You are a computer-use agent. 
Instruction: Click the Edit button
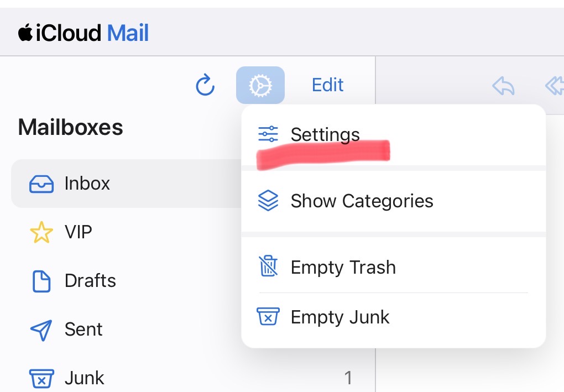(x=327, y=85)
